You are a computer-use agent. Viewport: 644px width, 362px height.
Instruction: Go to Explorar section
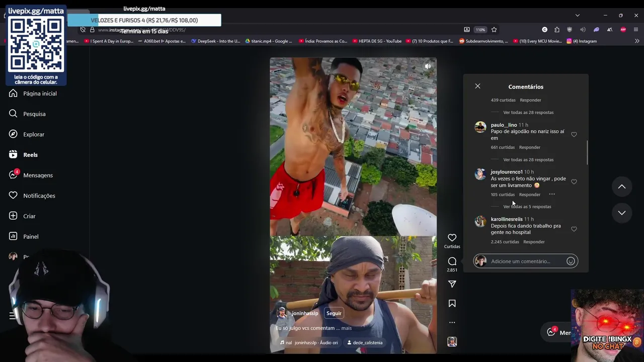tap(27, 134)
